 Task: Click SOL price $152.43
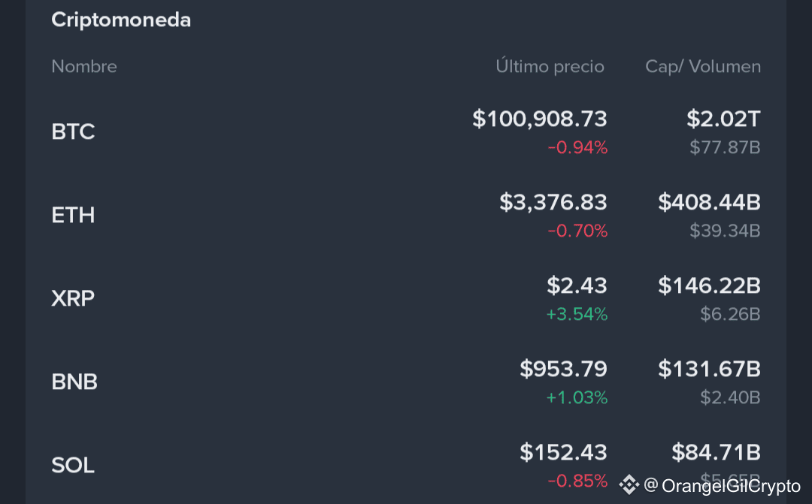tap(563, 452)
